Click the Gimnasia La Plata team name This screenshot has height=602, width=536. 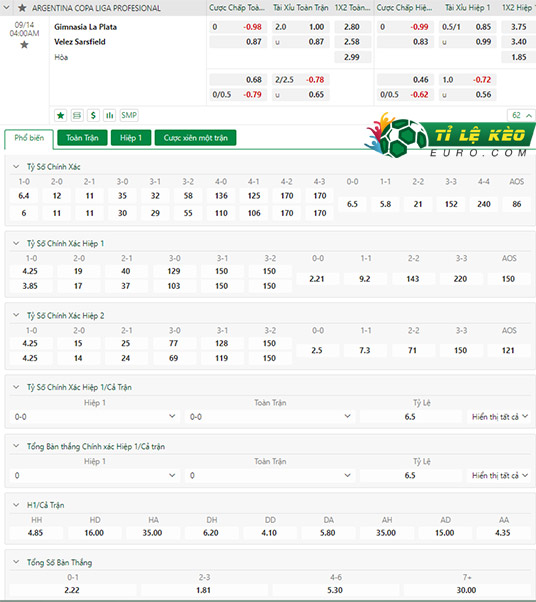point(85,27)
